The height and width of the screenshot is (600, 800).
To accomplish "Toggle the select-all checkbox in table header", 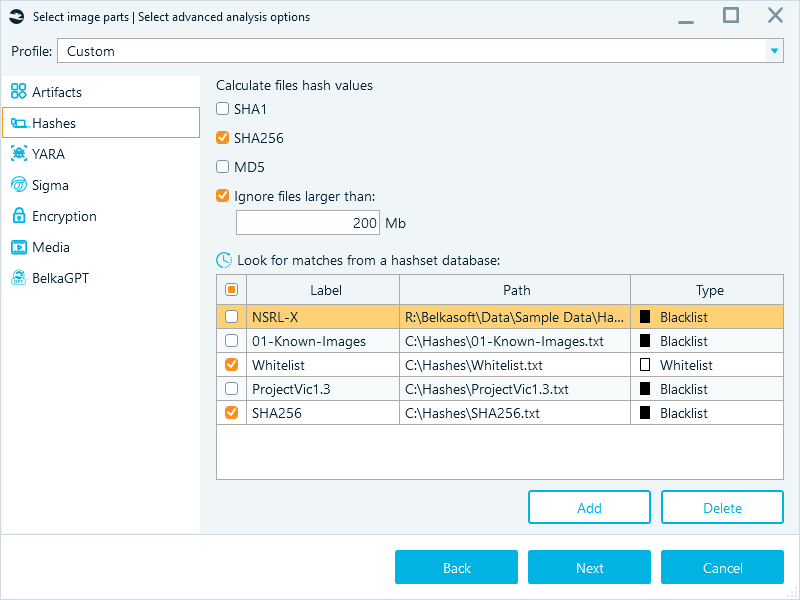I will click(231, 289).
